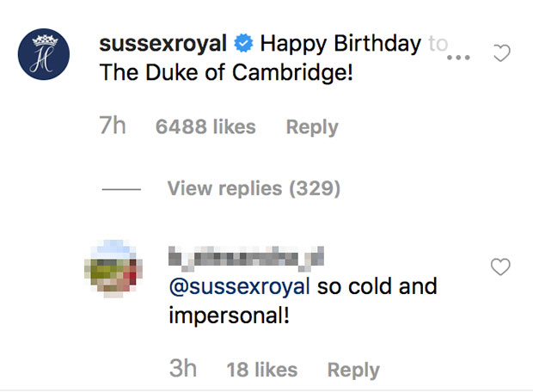533x392 pixels.
Task: Click the dash line before View replies
Action: 120,189
